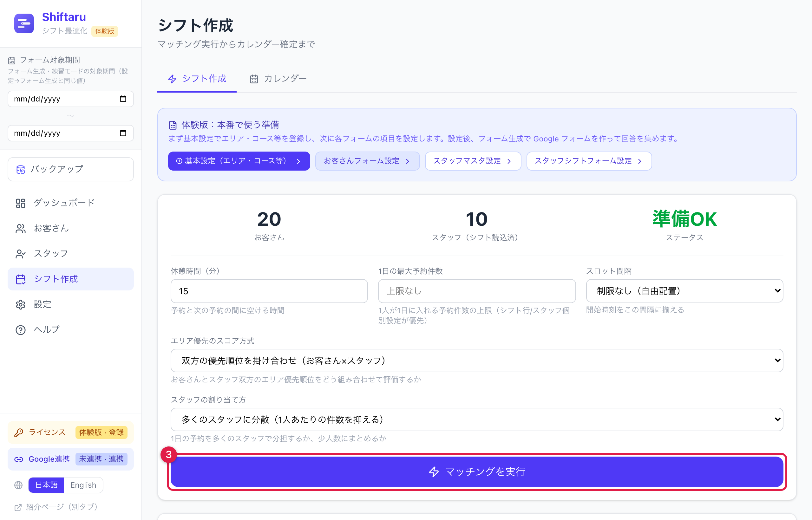Click the ダッシュボード grid icon
The width and height of the screenshot is (812, 520).
pyautogui.click(x=21, y=203)
